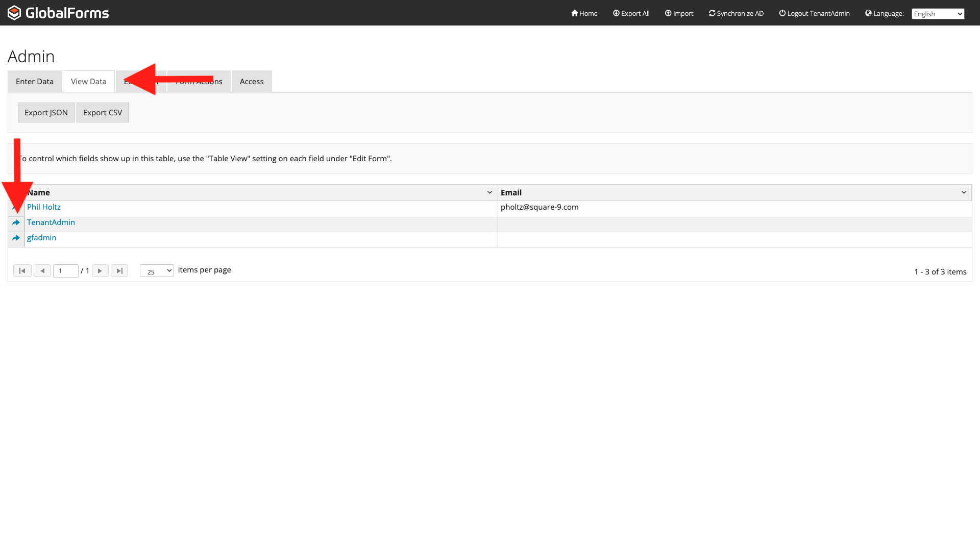
Task: Click Export All in top navigation
Action: pyautogui.click(x=631, y=13)
